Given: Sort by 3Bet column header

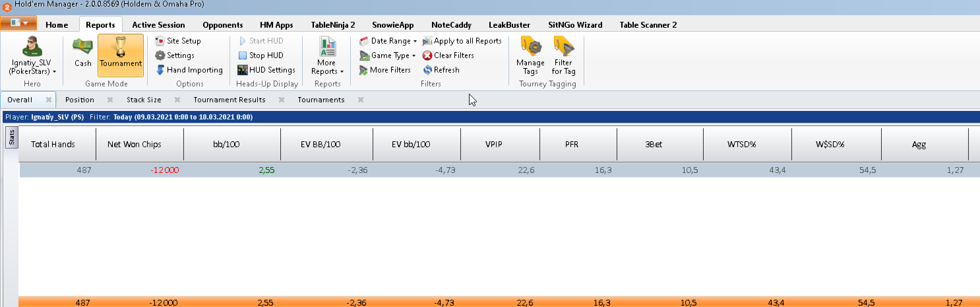Looking at the screenshot, I should click(660, 144).
